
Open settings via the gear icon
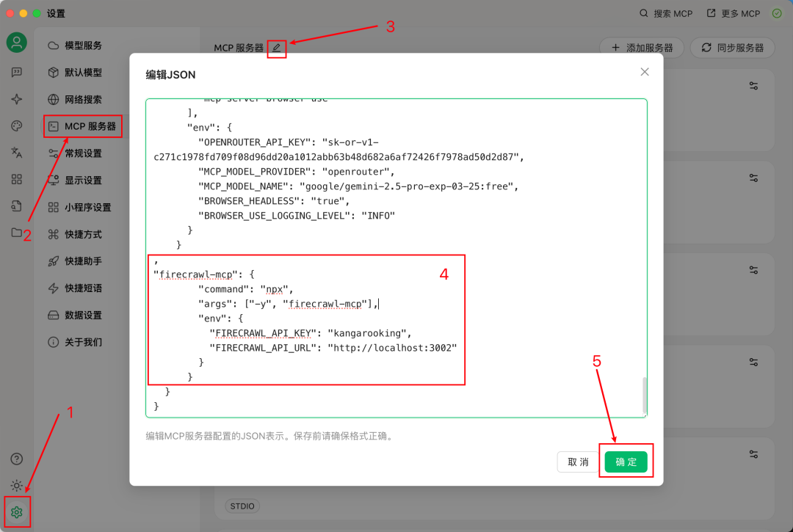17,512
